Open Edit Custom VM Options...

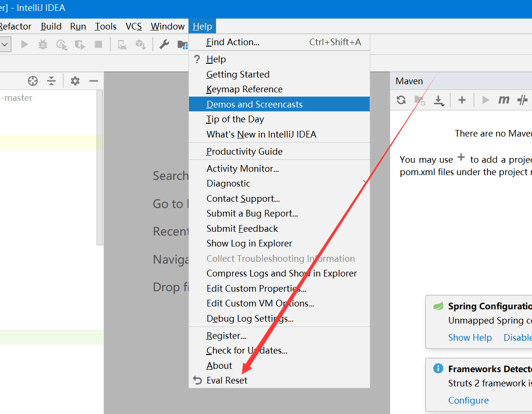pyautogui.click(x=279, y=304)
